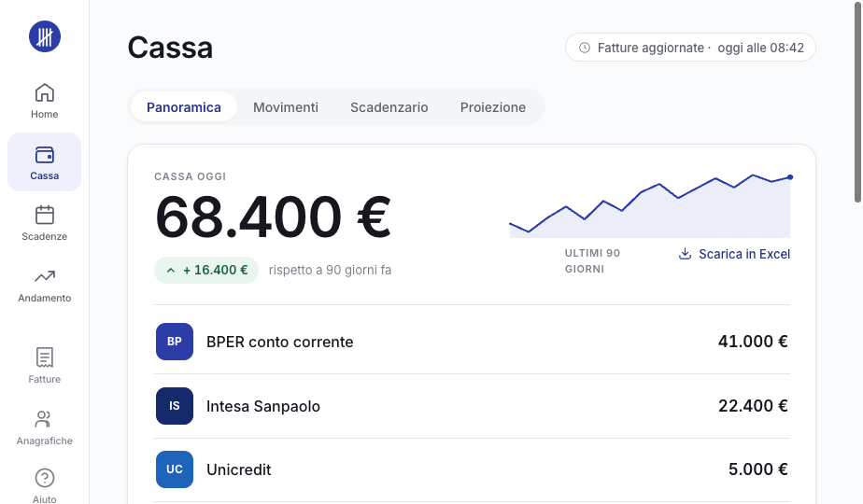Click the IS bank badge icon
This screenshot has width=863, height=504.
click(x=175, y=406)
